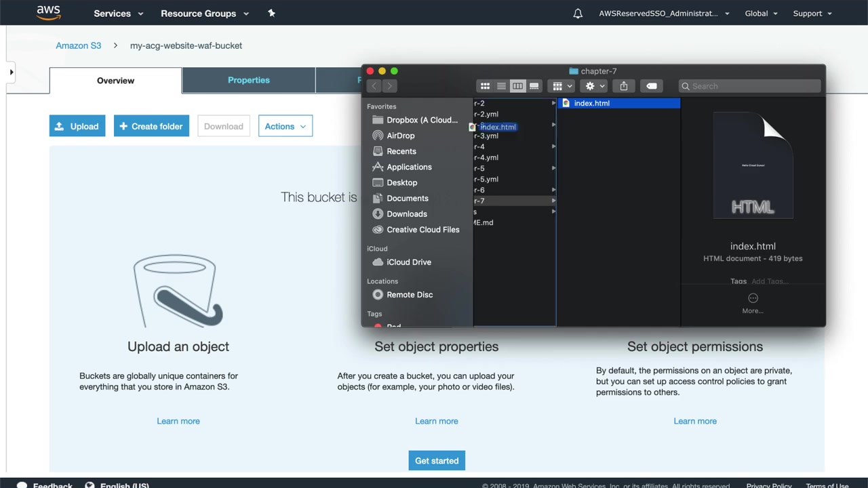The height and width of the screenshot is (488, 868).
Task: Click the pin shortcuts icon in AWS navbar
Action: (x=271, y=13)
